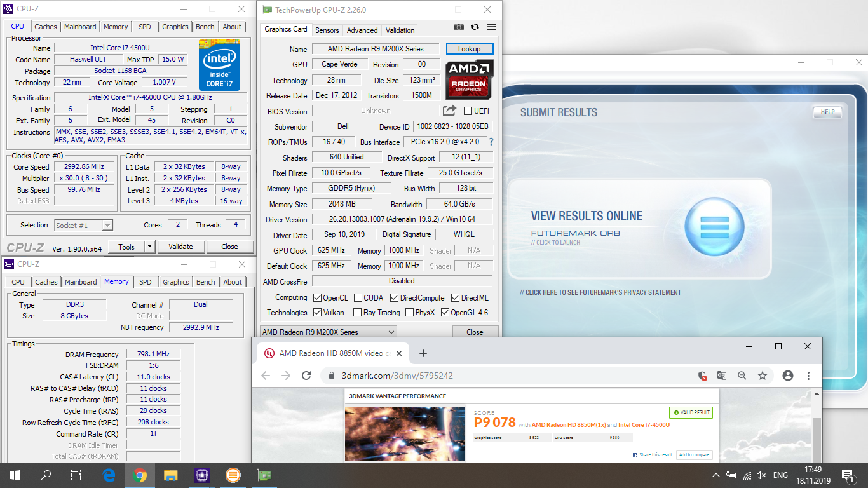This screenshot has height=488, width=868.
Task: Click Chrome back arrow
Action: point(266,376)
